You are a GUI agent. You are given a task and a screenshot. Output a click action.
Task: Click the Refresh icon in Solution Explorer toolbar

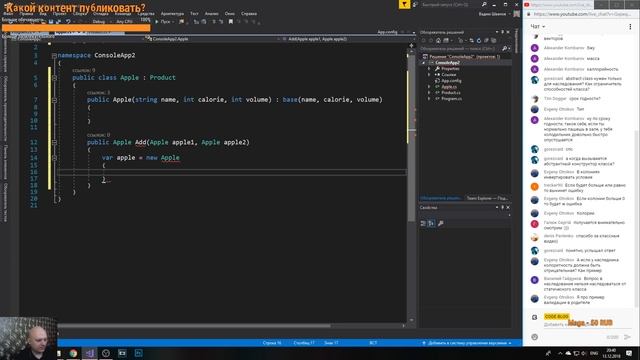[x=479, y=40]
